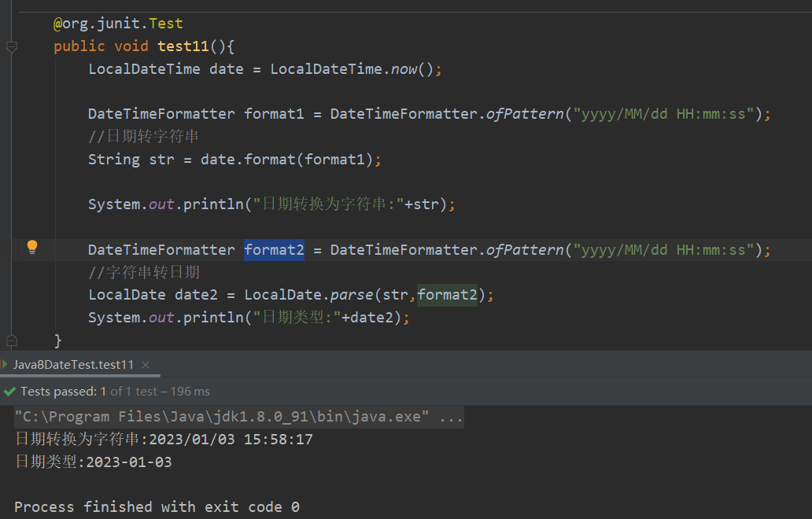Screen dimensions: 812x519
Task: Click the '...' ellipsis after java.exe to expand
Action: point(451,417)
